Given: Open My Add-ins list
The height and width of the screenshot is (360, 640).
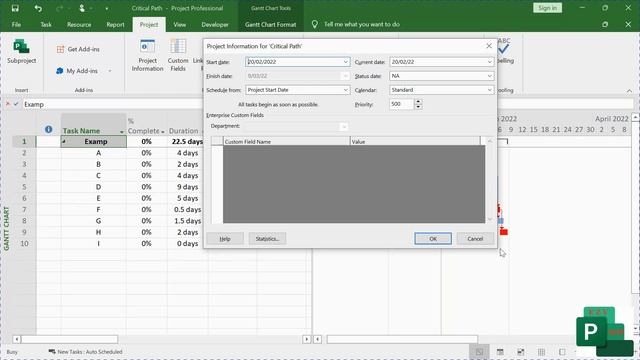Looking at the screenshot, I should [x=78, y=71].
